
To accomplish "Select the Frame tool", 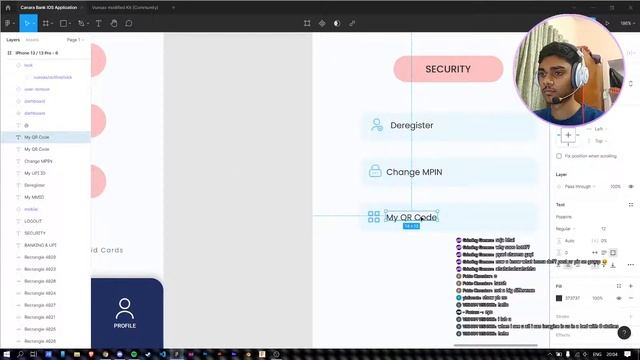I will 46,23.
